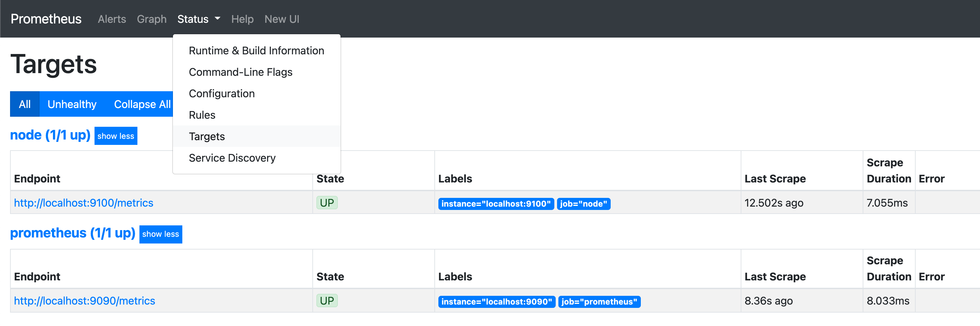Open the Graph page
980x326 pixels.
coord(152,19)
